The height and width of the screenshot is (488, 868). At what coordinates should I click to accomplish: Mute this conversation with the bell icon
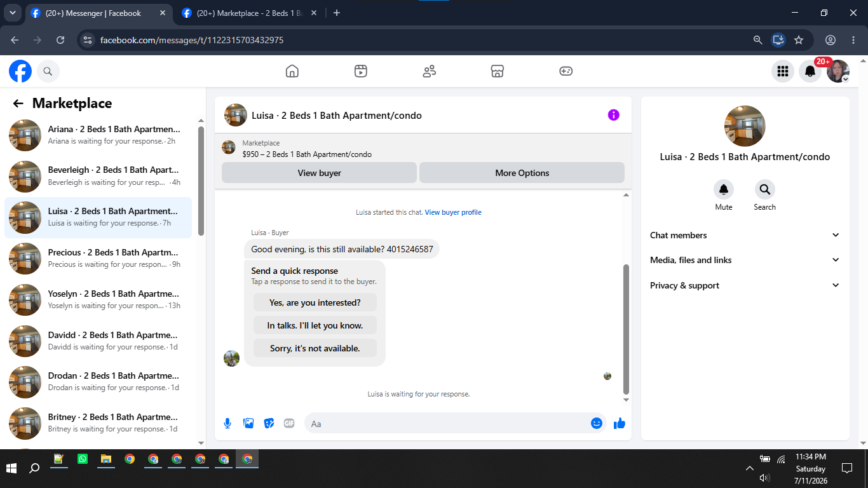coord(724,189)
